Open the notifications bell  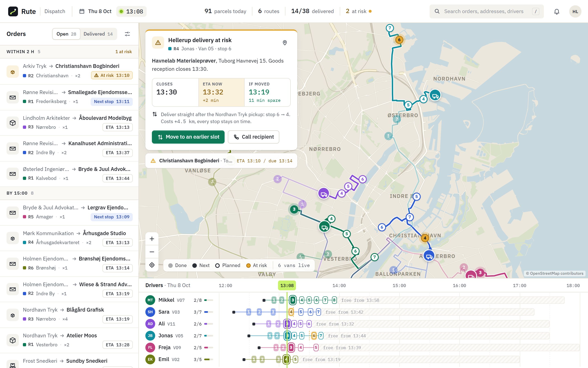click(x=557, y=11)
